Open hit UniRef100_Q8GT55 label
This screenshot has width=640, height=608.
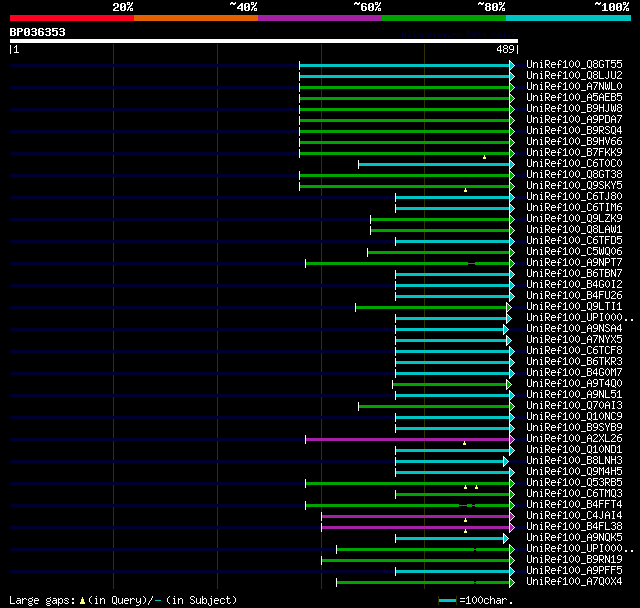(x=574, y=64)
